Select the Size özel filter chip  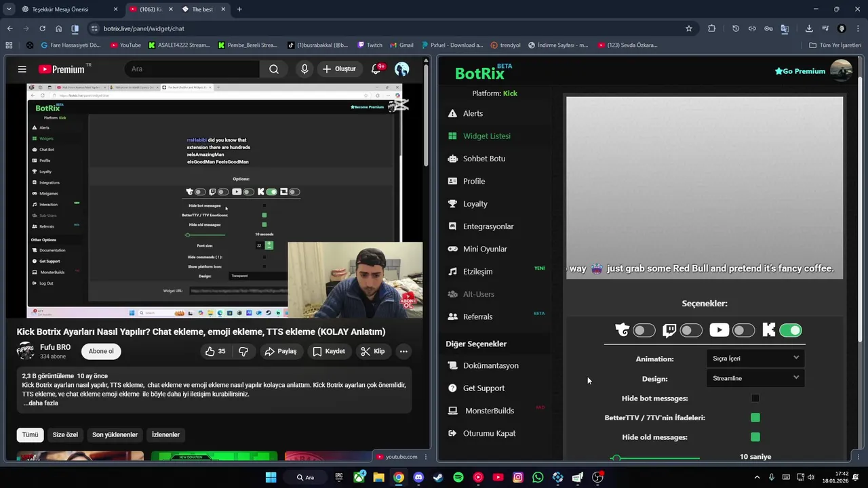(x=65, y=434)
